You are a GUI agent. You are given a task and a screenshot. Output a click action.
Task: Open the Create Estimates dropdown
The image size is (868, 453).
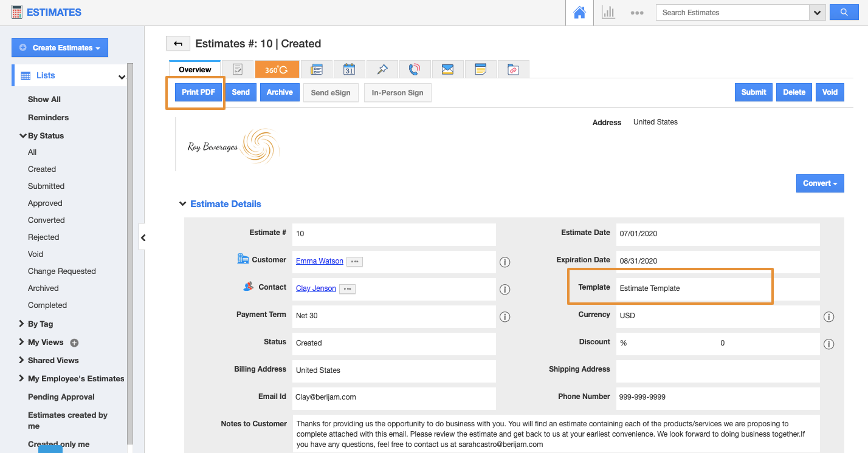60,47
